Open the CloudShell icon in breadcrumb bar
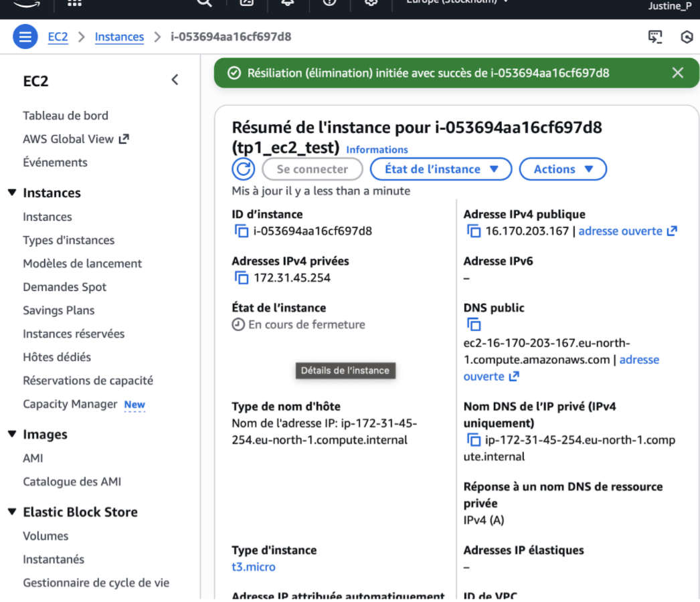The height and width of the screenshot is (602, 700). coord(654,37)
